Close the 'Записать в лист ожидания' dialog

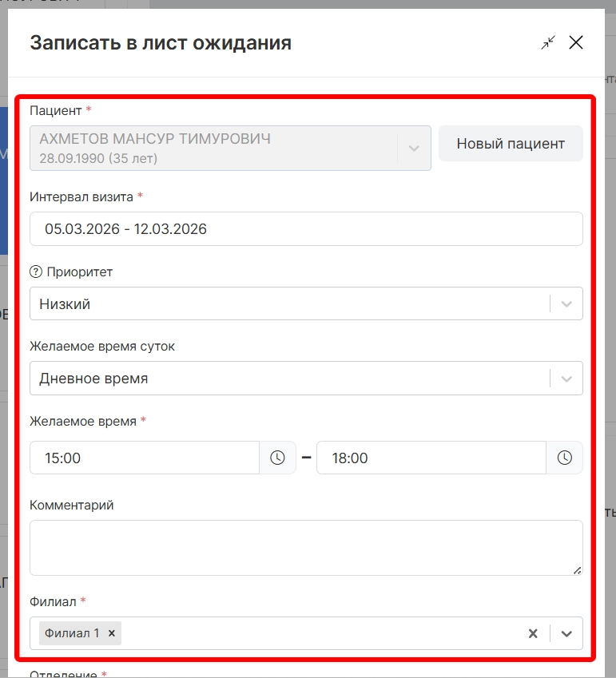click(576, 43)
